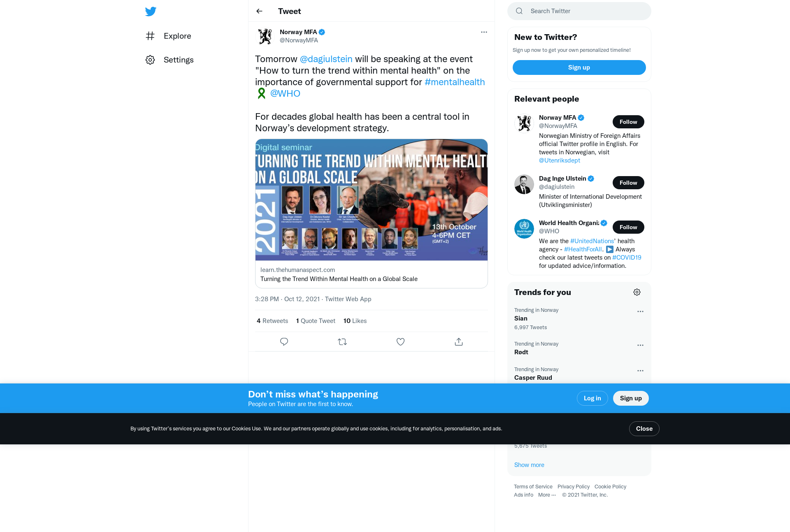Click Log in on the blue banner
The height and width of the screenshot is (532, 790).
coord(592,398)
